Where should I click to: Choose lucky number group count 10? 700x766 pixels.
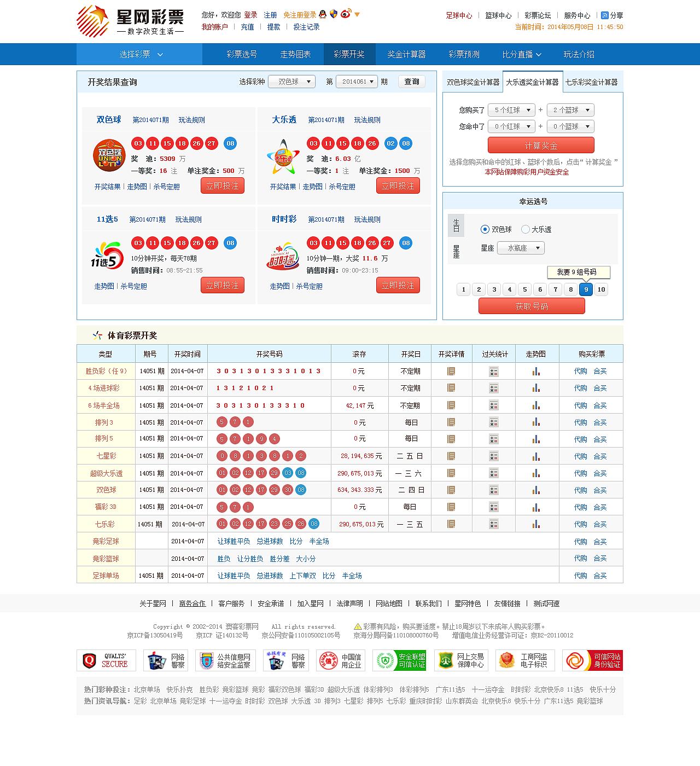pyautogui.click(x=602, y=289)
